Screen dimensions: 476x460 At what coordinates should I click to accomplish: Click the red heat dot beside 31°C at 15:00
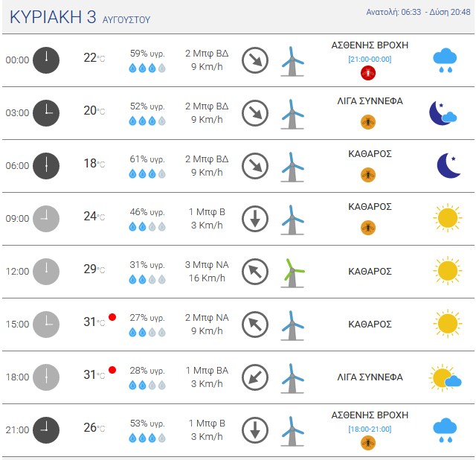[x=112, y=317]
